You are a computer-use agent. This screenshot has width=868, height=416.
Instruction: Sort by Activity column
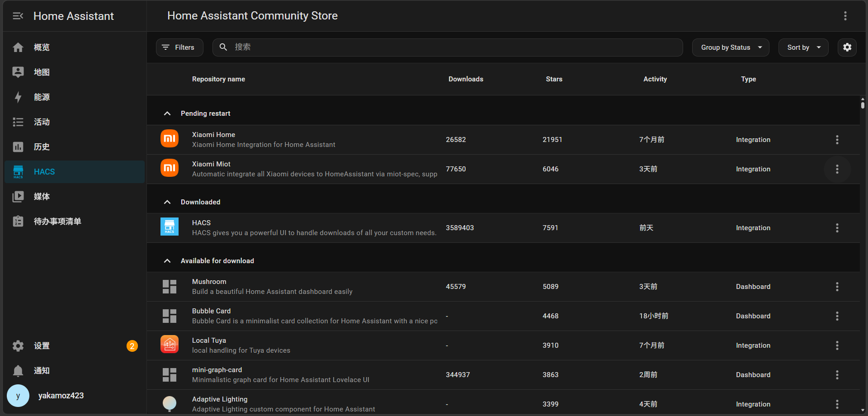(x=655, y=79)
